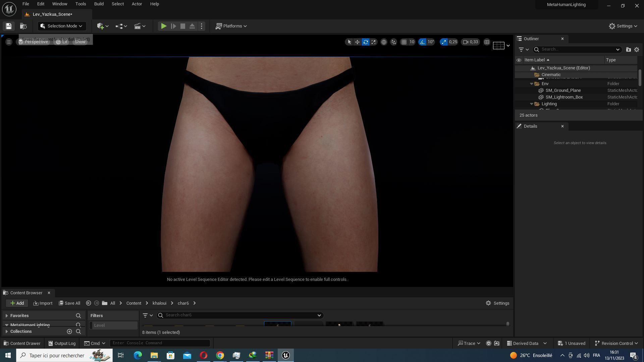Toggle rotation angle snapping

pos(422,42)
